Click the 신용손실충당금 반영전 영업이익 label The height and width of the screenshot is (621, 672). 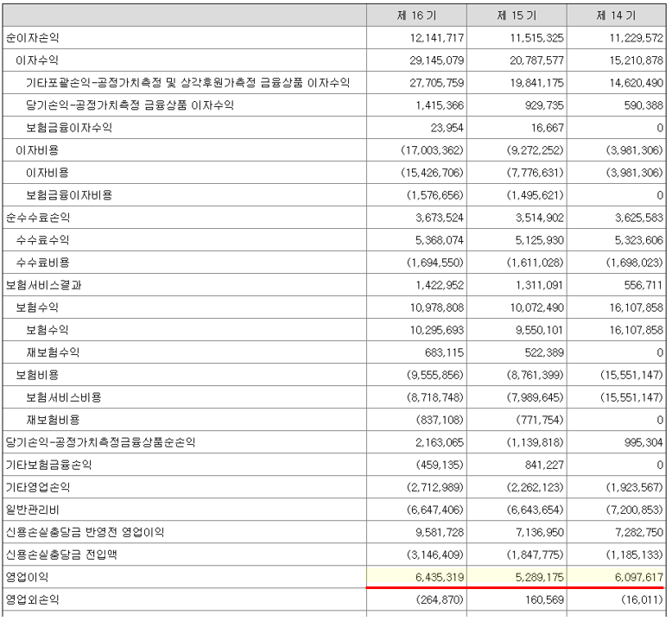click(x=85, y=532)
